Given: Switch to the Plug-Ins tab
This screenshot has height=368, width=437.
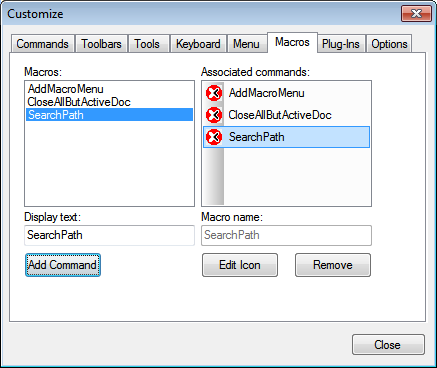Looking at the screenshot, I should click(341, 44).
